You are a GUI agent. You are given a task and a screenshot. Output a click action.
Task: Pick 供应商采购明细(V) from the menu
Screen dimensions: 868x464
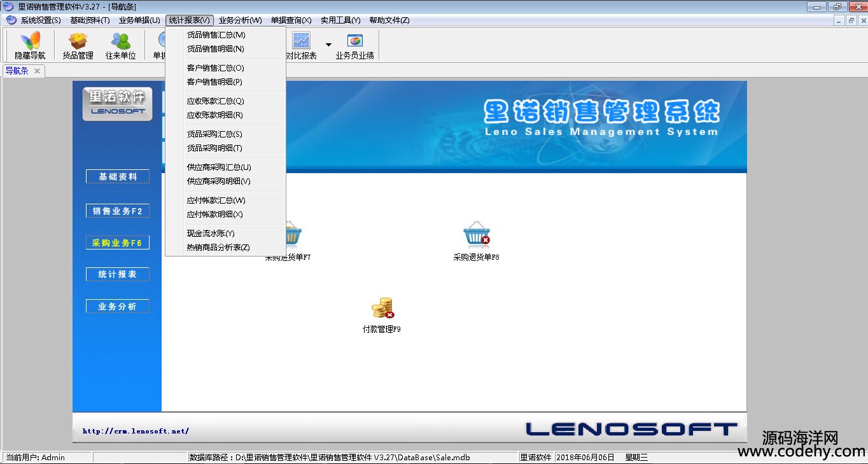coord(225,181)
